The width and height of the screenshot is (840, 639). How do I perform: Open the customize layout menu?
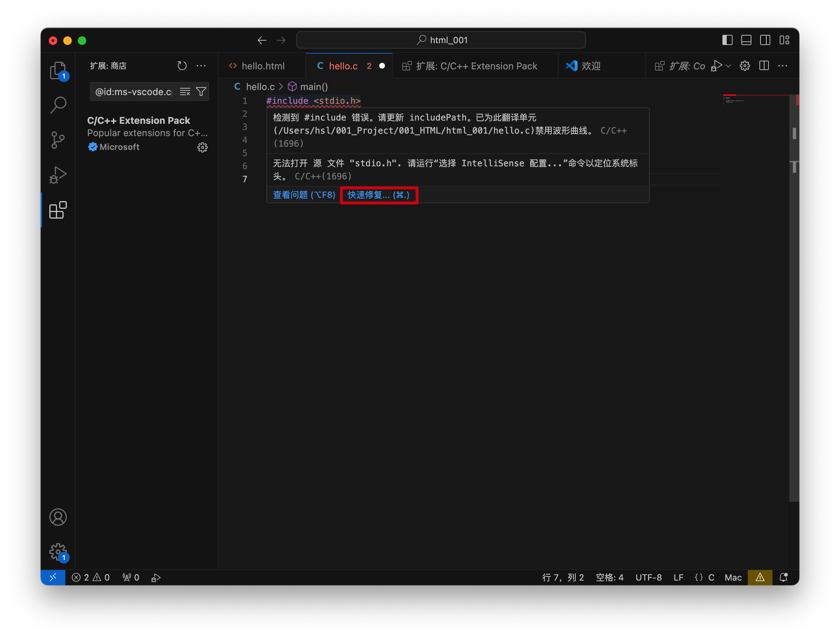coord(784,40)
